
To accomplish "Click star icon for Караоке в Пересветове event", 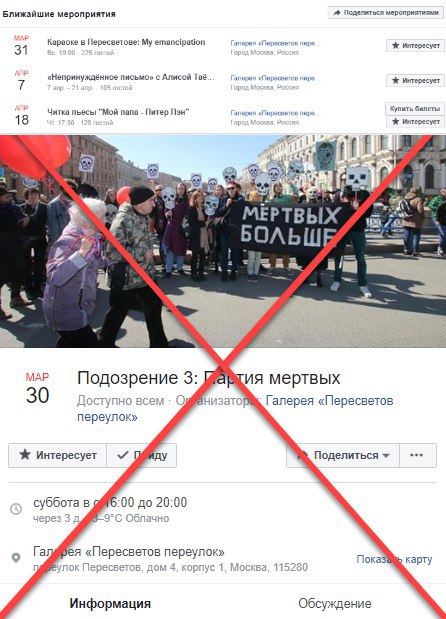I will click(x=395, y=45).
